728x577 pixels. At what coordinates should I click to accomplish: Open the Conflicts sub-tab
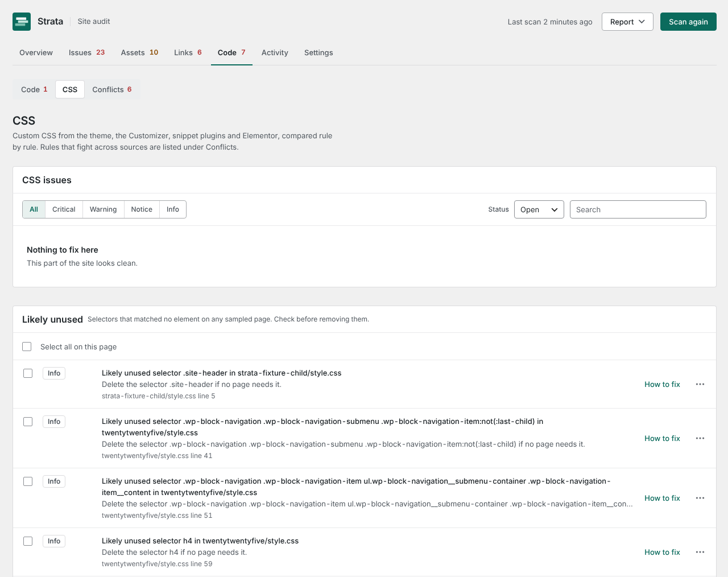point(112,89)
